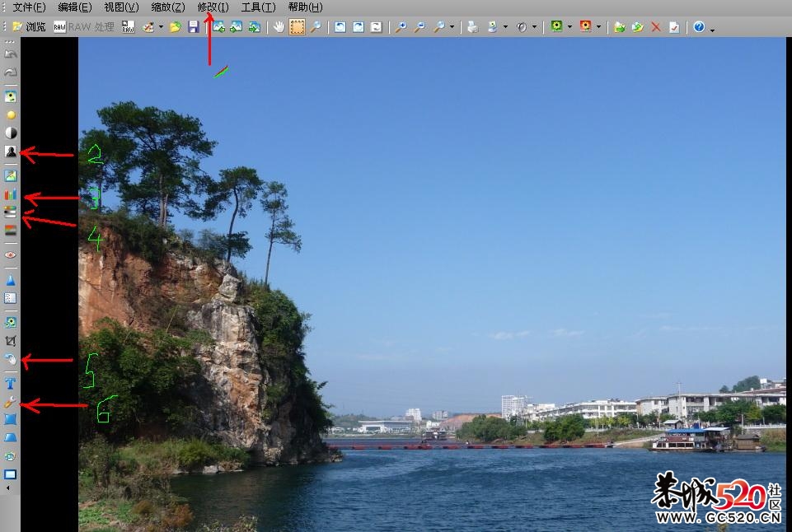Click the zoom in magnifier icon
Screen dimensions: 792x532
[x=401, y=27]
